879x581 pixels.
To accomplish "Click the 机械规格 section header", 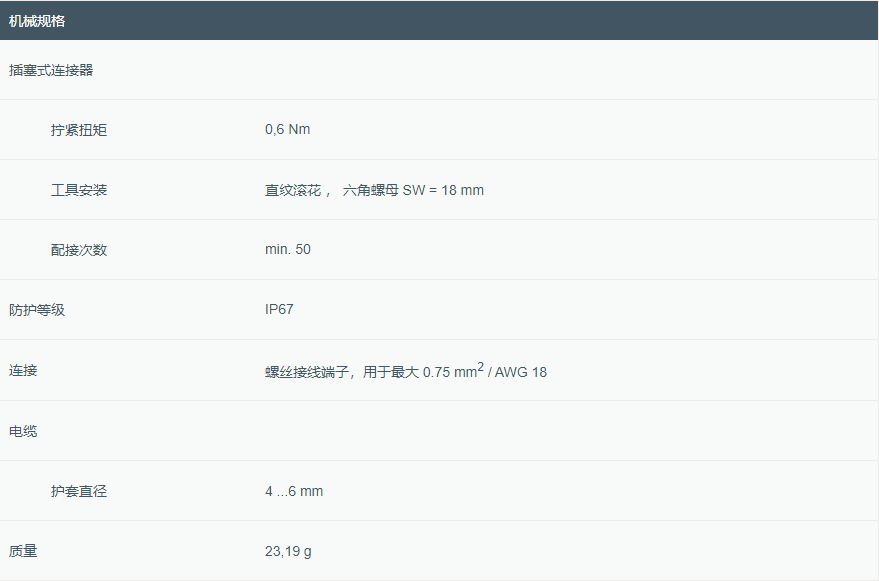I will [37, 21].
